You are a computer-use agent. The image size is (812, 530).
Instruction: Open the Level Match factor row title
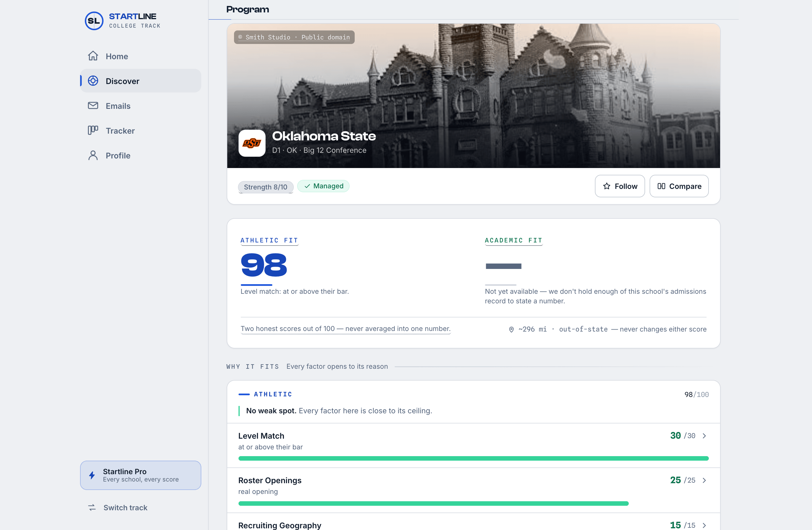261,436
